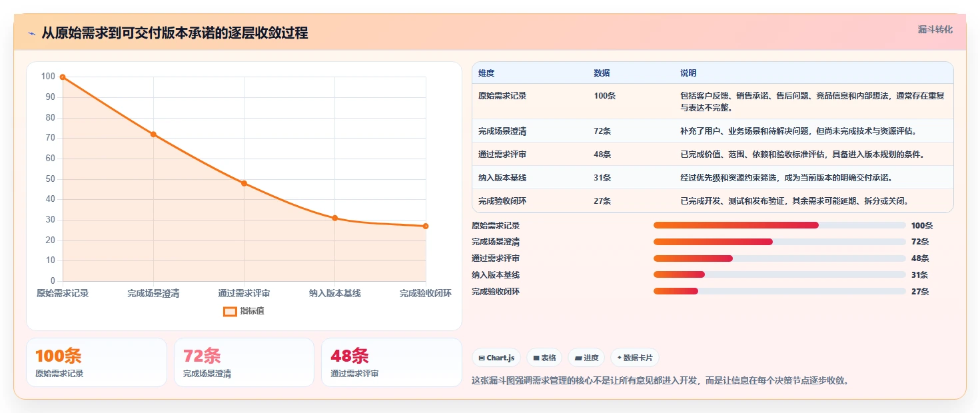Click the sparkle icon in the 数据卡片 tag
Screen dimensions: 980x413
(x=620, y=358)
